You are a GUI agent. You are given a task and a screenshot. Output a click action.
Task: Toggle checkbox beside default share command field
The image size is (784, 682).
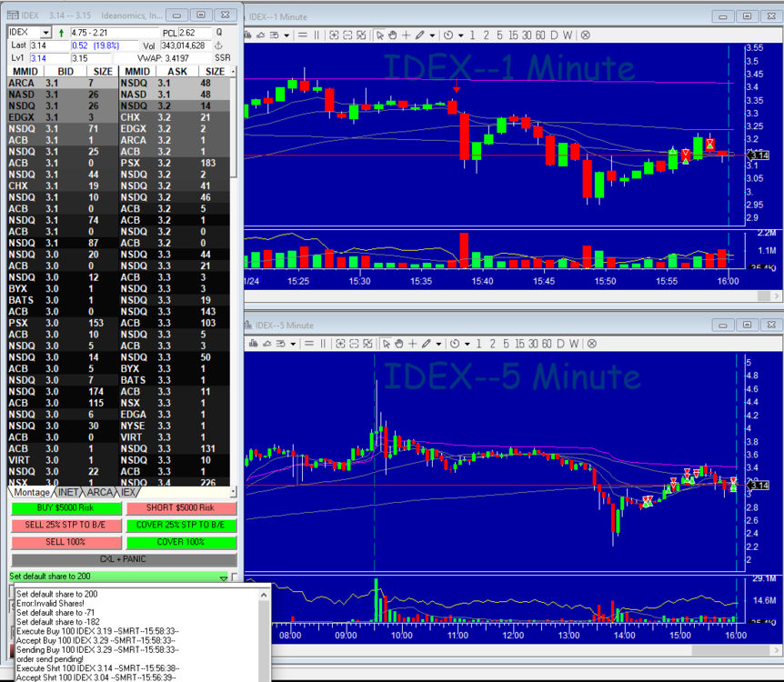click(x=235, y=577)
